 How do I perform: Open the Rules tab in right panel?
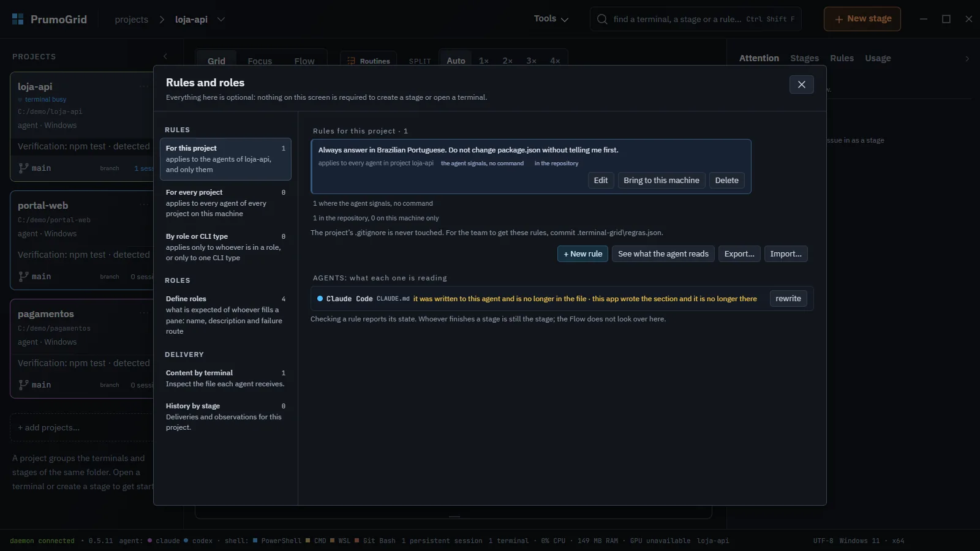click(x=842, y=58)
